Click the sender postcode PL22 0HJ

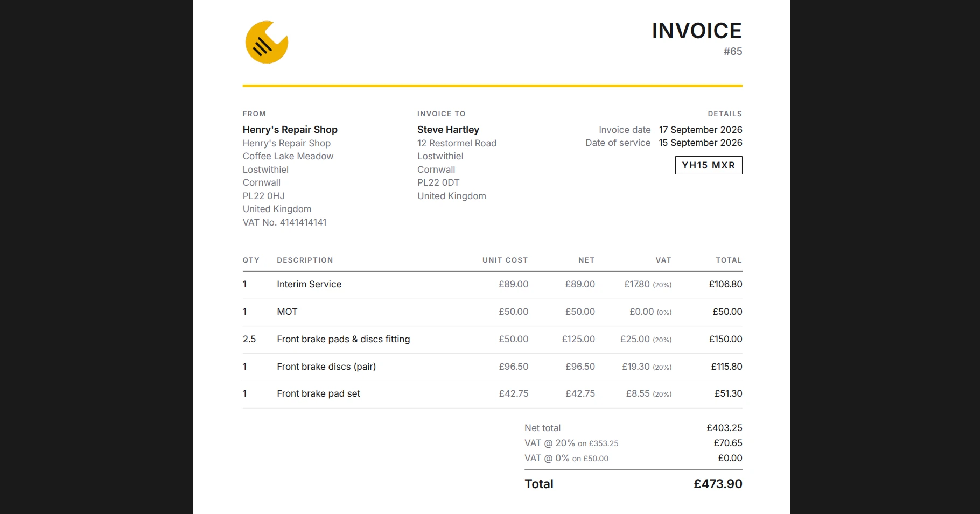pos(263,196)
